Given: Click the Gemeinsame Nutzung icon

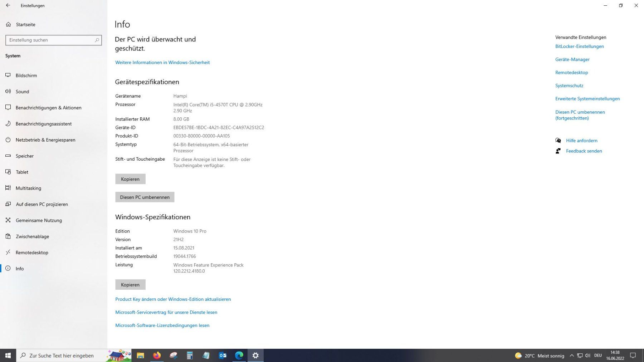Looking at the screenshot, I should pyautogui.click(x=8, y=220).
